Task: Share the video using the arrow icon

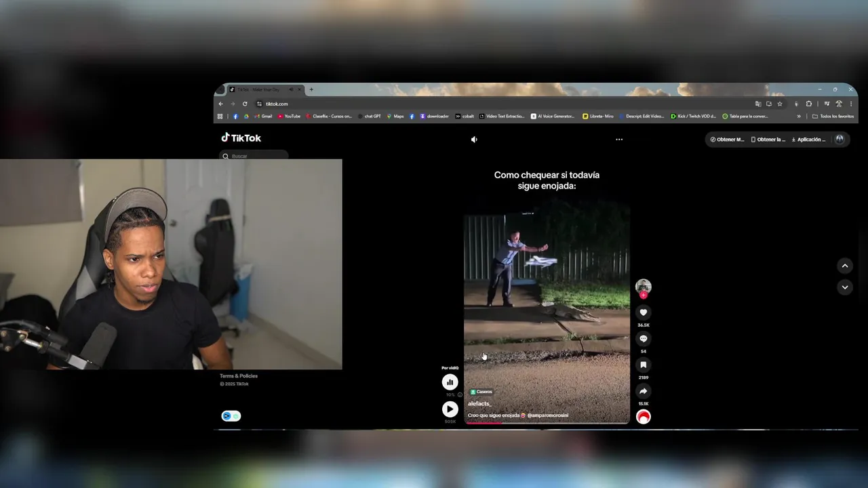Action: click(644, 391)
